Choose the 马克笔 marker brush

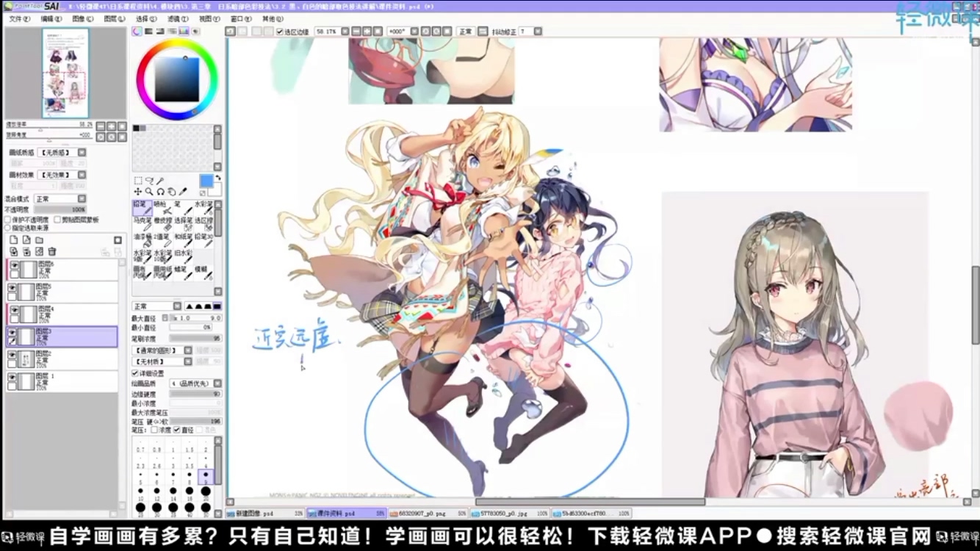click(143, 225)
